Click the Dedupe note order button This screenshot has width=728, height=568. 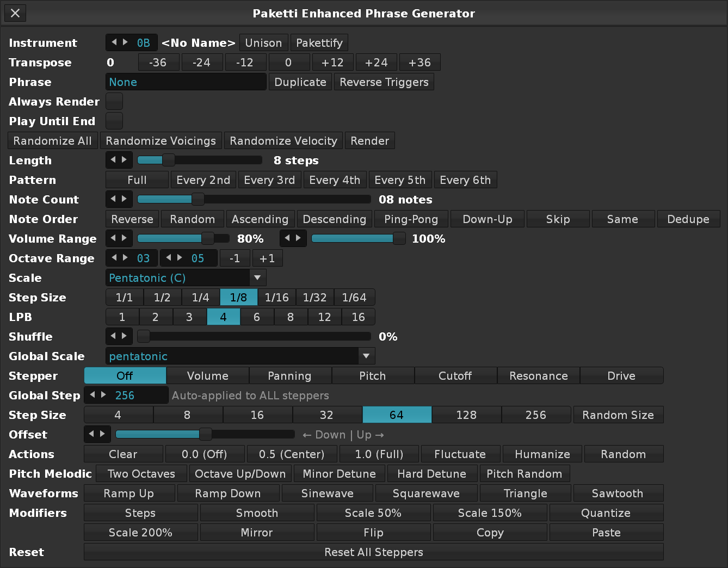click(x=688, y=219)
